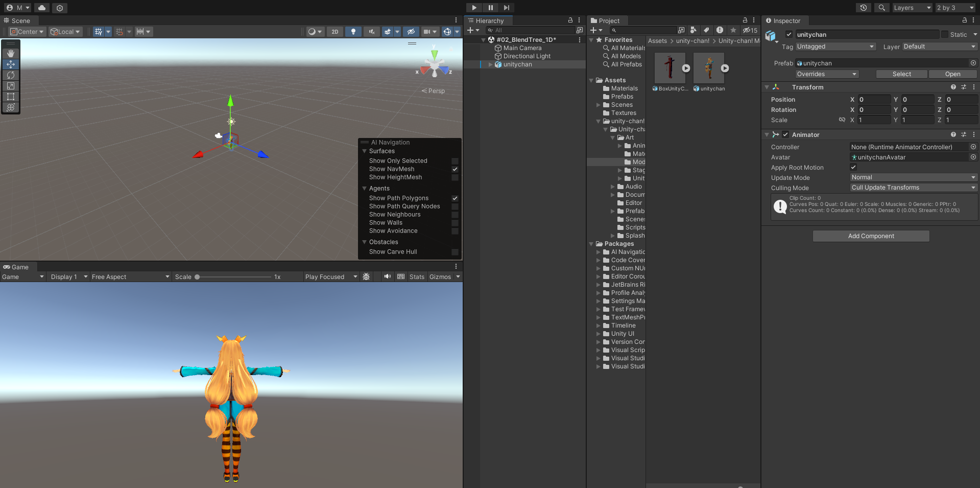Open Layer dropdown showing Default
This screenshot has width=980, height=488.
[940, 47]
